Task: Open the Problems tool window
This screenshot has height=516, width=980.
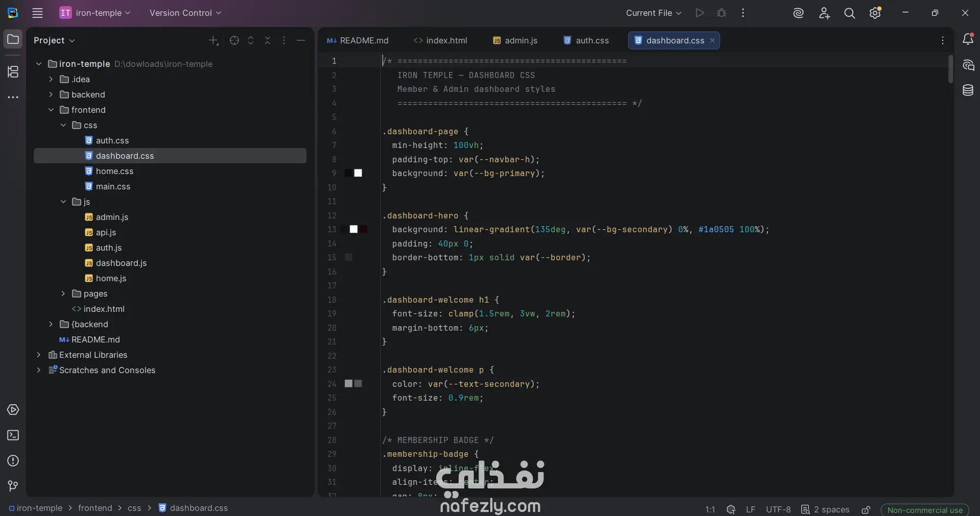Action: point(13,461)
